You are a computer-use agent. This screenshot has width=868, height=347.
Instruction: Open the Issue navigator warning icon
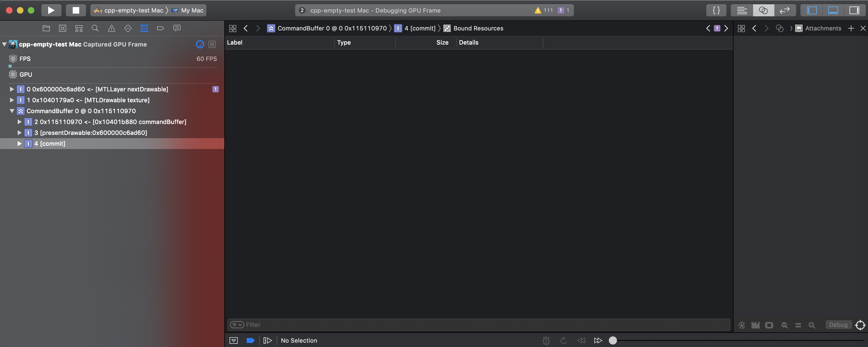click(112, 28)
